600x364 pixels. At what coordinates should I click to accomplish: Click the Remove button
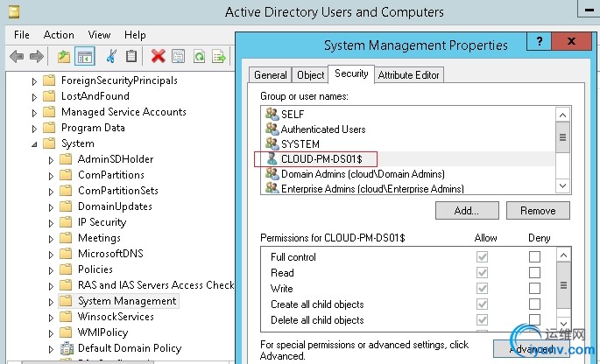click(539, 211)
